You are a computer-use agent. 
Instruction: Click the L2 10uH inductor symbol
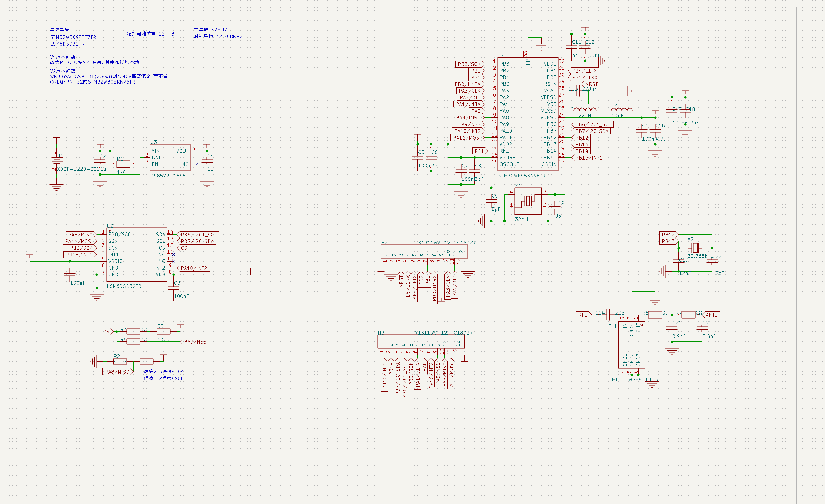point(622,110)
